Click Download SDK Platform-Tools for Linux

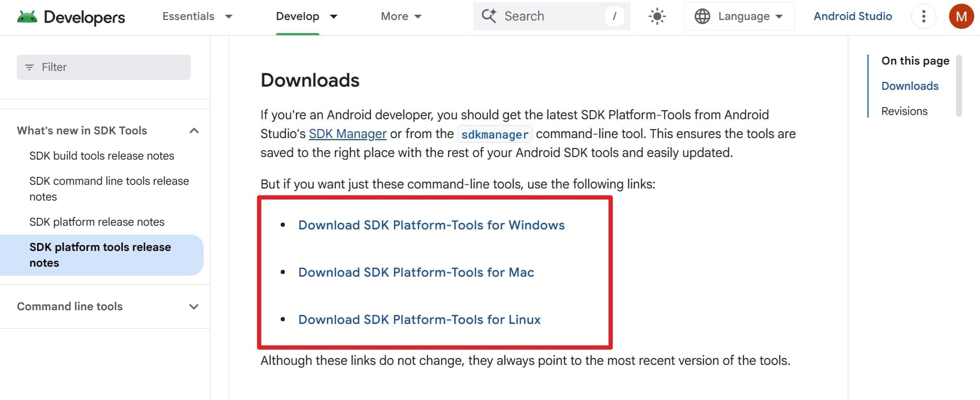(x=419, y=320)
